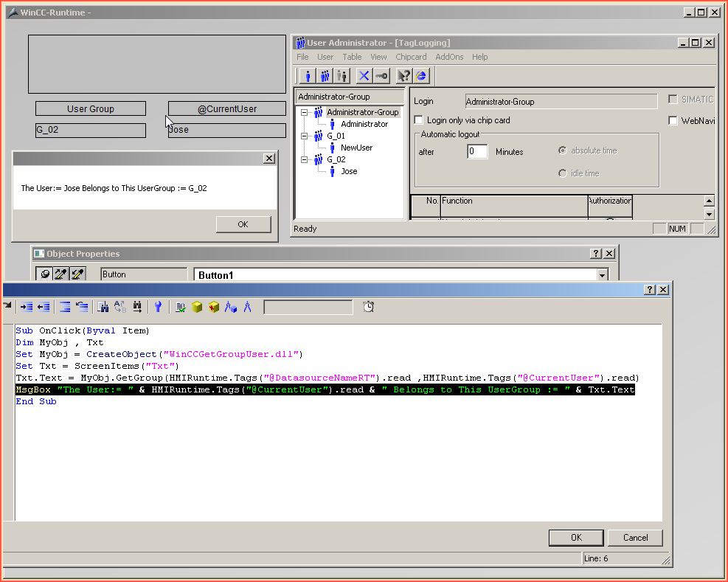Collapse the G_02 group node

[305, 159]
